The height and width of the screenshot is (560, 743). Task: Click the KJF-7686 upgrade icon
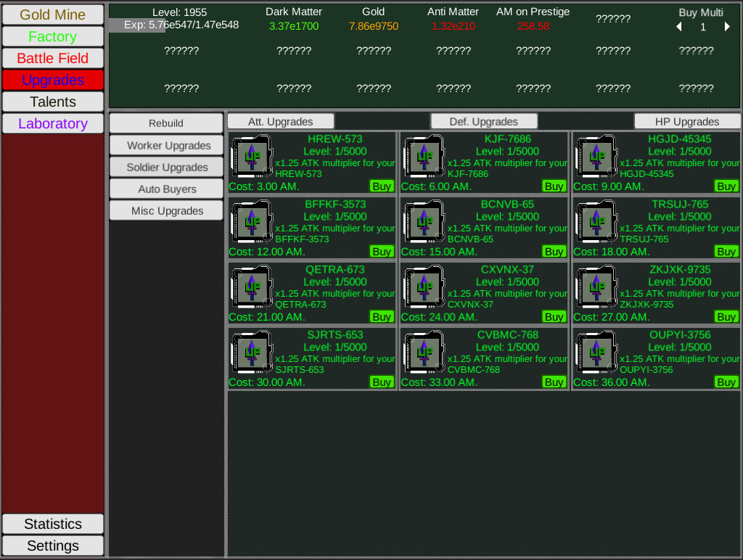point(424,156)
